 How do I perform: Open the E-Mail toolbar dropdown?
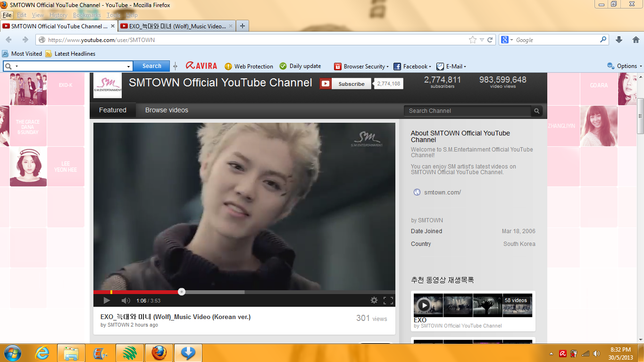click(452, 67)
